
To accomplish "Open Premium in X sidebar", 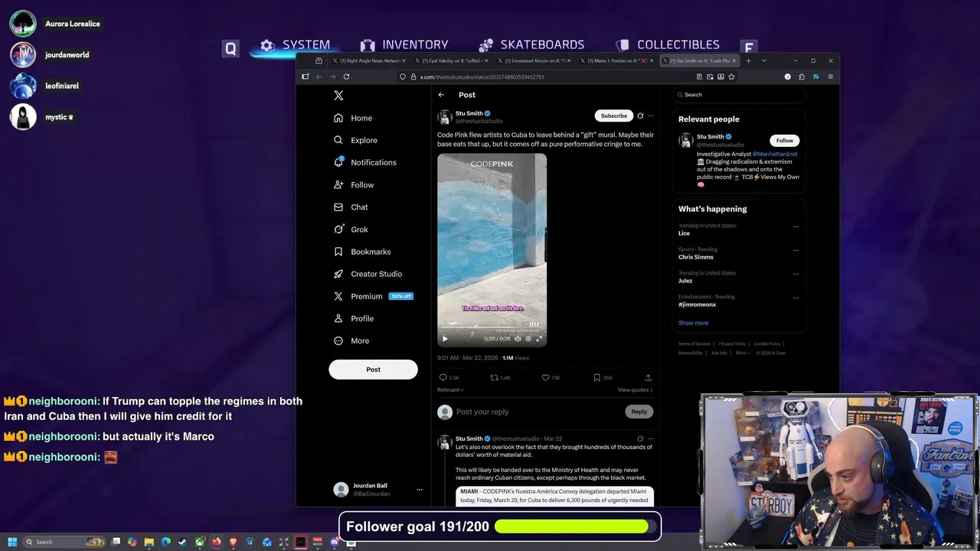I will [373, 296].
